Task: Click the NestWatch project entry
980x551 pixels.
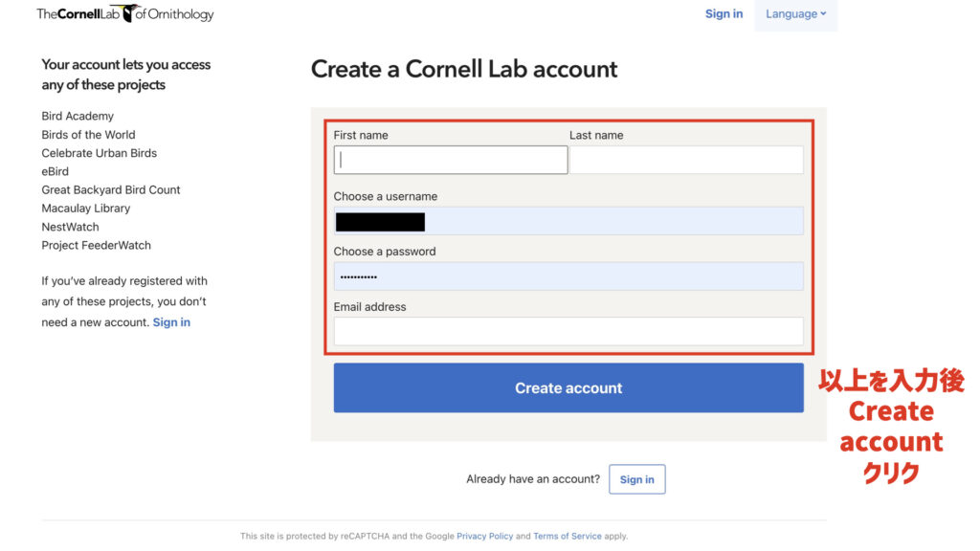Action: coord(70,227)
